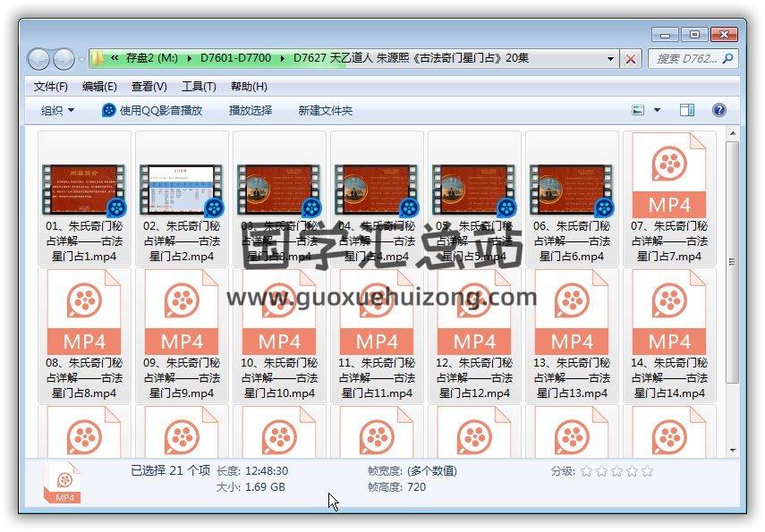Toggle the preview pane icon
765x532 pixels.
pyautogui.click(x=686, y=110)
